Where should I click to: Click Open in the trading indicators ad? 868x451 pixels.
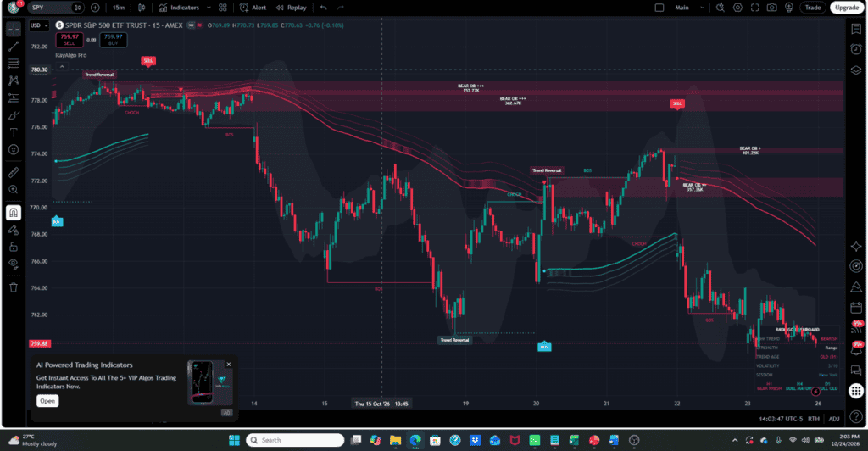tap(47, 401)
